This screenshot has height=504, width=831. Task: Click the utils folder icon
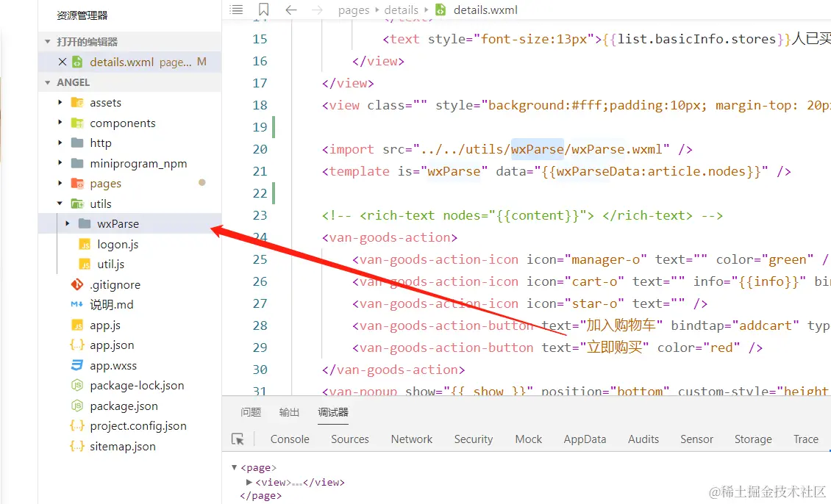pos(77,204)
